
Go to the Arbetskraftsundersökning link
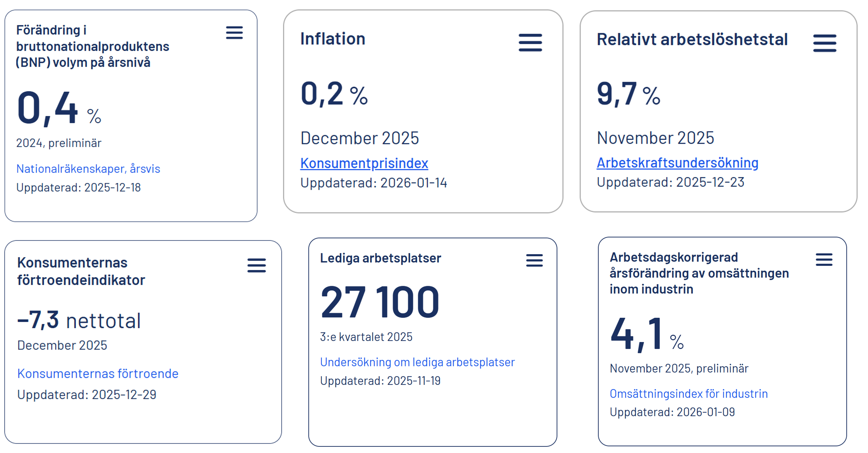tap(677, 163)
